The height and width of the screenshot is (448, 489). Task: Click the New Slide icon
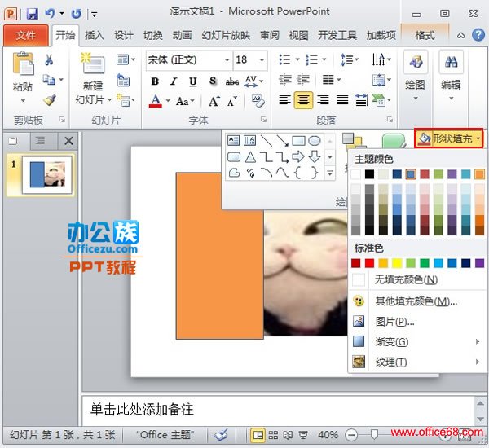(x=92, y=63)
